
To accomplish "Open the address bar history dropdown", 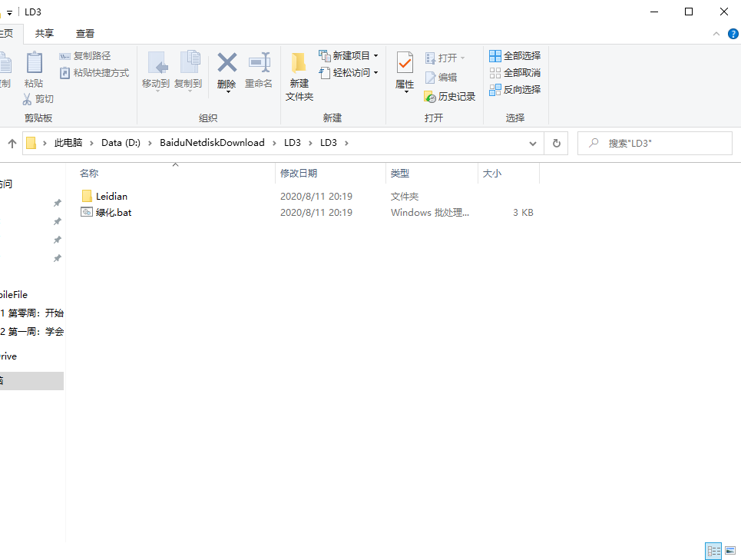I will pyautogui.click(x=533, y=143).
